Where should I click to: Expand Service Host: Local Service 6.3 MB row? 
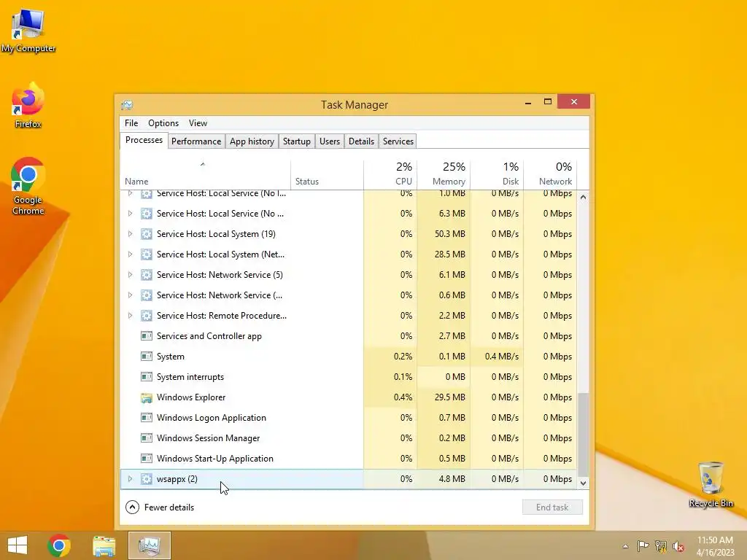(x=130, y=214)
